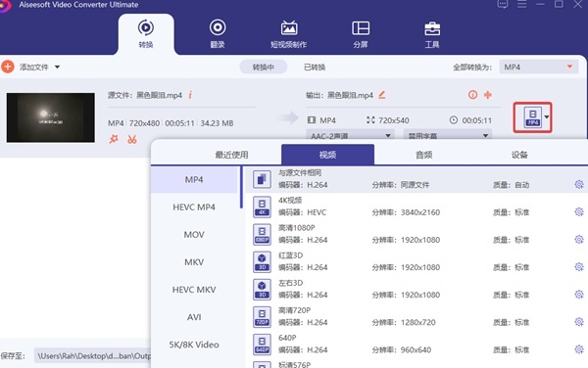Choose the 高清720P preset icon
The height and width of the screenshot is (368, 588).
click(262, 317)
